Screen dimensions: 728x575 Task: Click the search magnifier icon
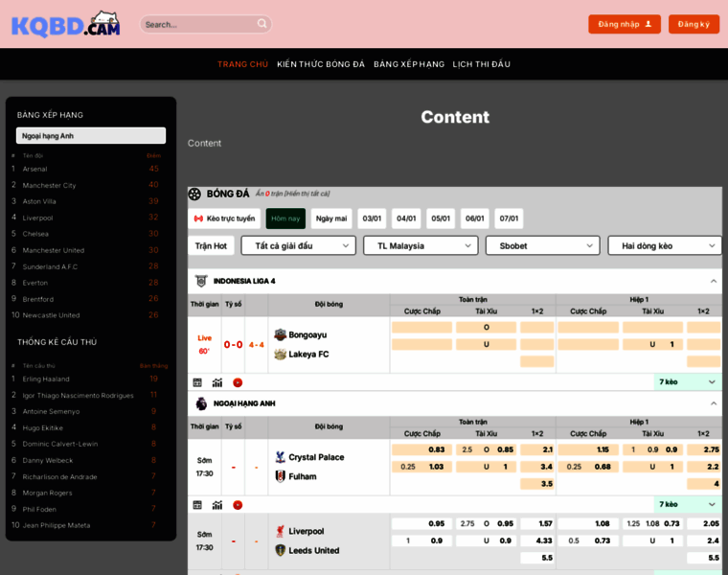tap(262, 23)
